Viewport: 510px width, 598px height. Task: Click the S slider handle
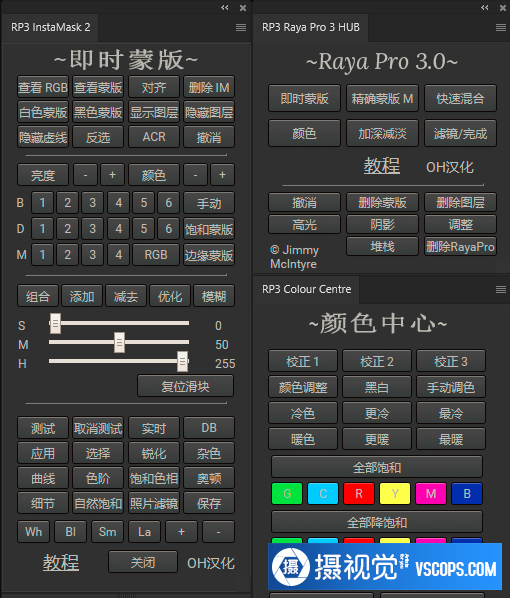[55, 323]
